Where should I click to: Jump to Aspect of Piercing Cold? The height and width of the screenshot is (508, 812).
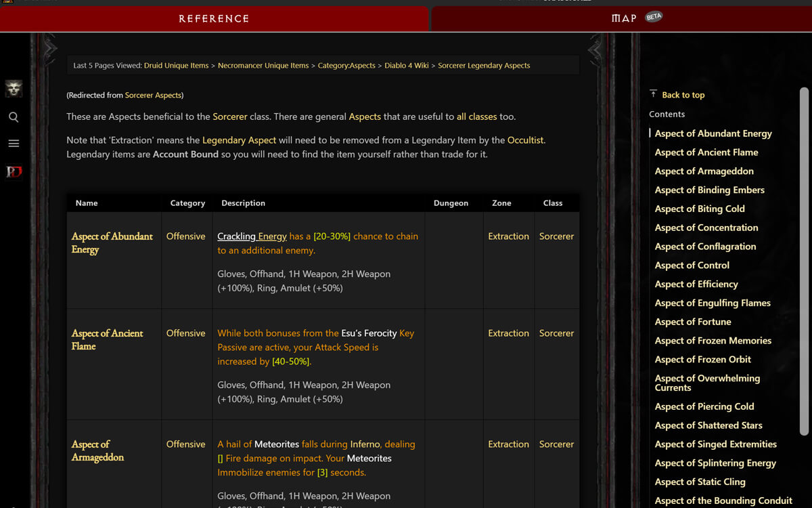point(704,407)
